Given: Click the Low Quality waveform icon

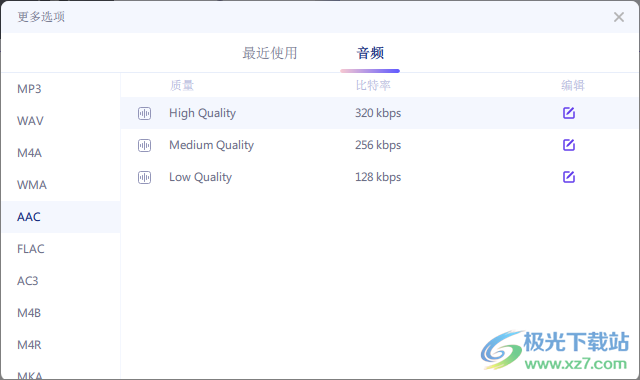Looking at the screenshot, I should point(144,178).
